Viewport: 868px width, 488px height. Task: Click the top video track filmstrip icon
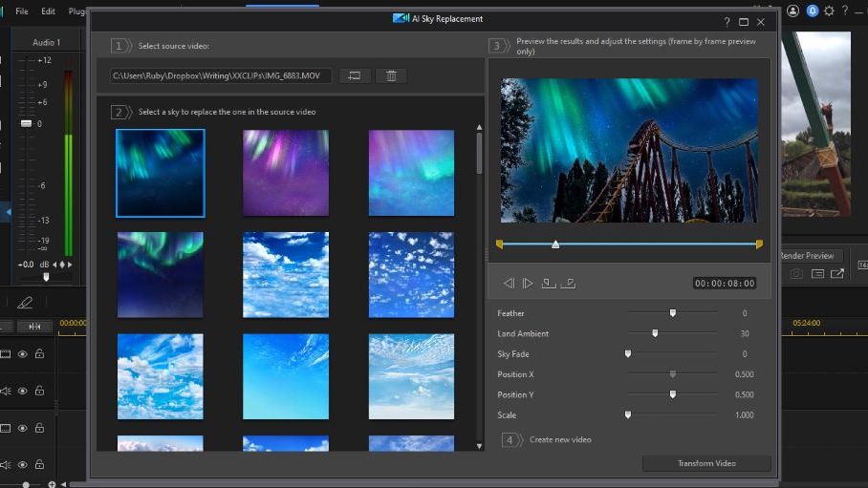tap(6, 354)
